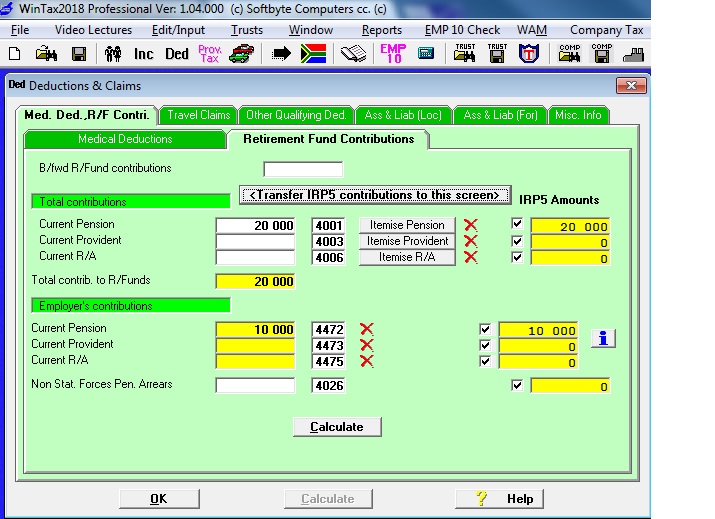Open the File menu

pyautogui.click(x=20, y=30)
